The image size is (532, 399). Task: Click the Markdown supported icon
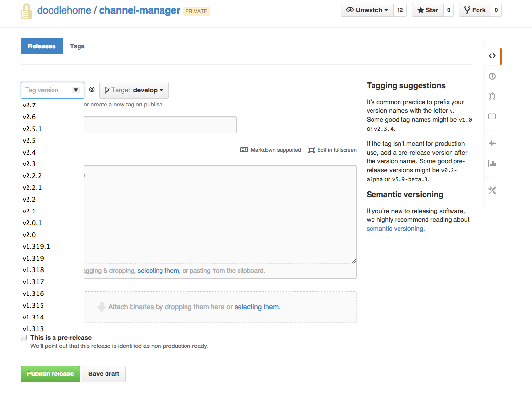tap(244, 150)
